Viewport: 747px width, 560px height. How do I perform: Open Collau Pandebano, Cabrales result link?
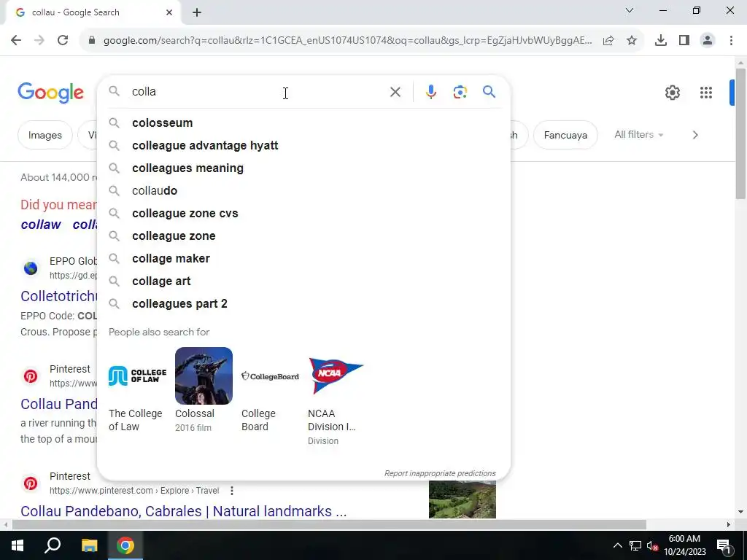[x=183, y=511]
